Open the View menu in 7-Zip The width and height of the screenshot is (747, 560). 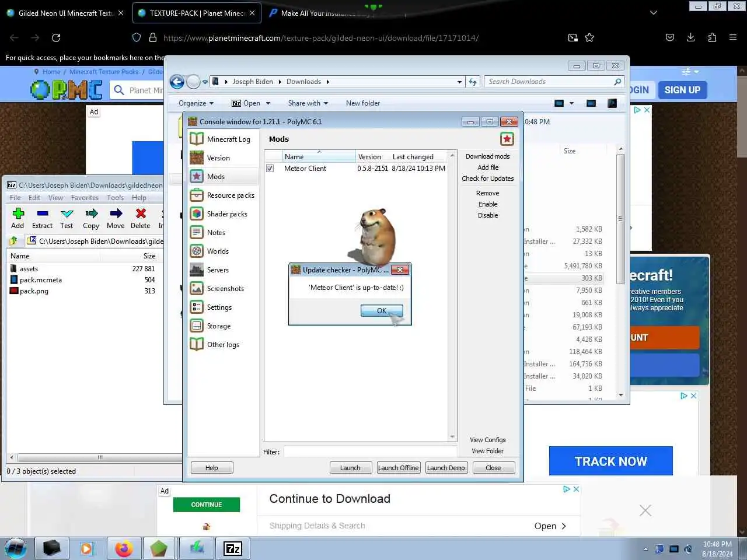pyautogui.click(x=55, y=198)
